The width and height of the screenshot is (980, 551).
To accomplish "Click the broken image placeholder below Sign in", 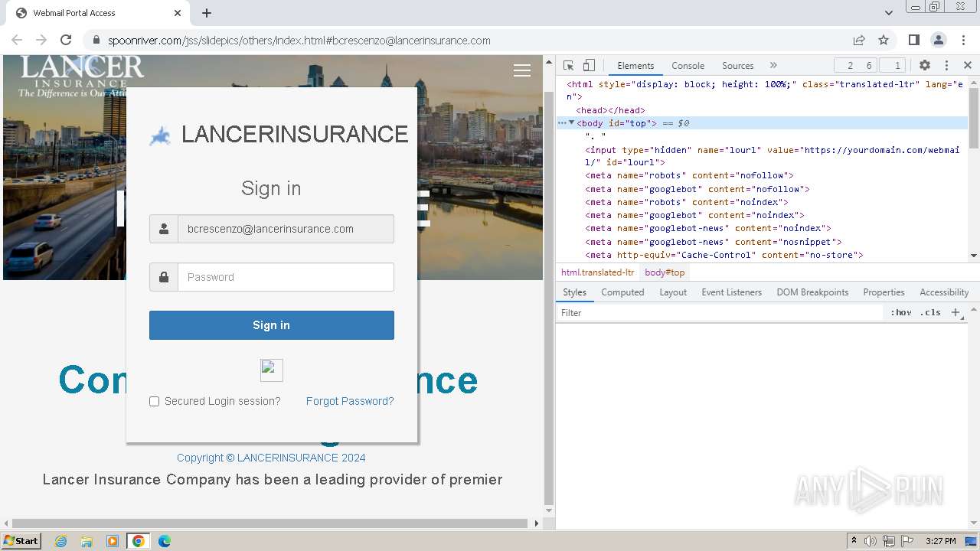I will tap(272, 370).
